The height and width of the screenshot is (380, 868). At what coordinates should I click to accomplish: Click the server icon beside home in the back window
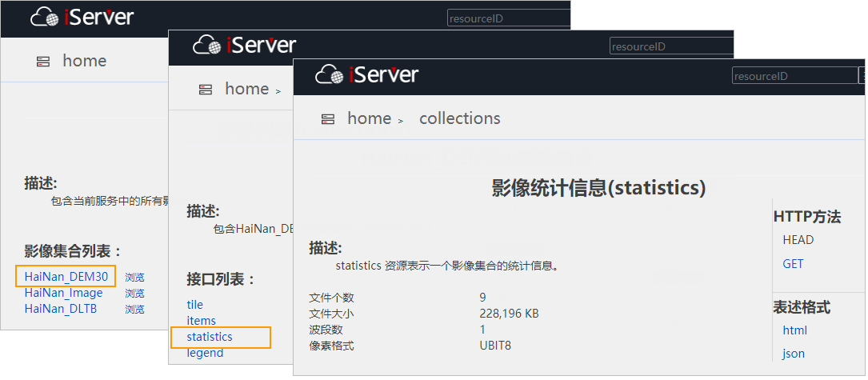(x=42, y=62)
